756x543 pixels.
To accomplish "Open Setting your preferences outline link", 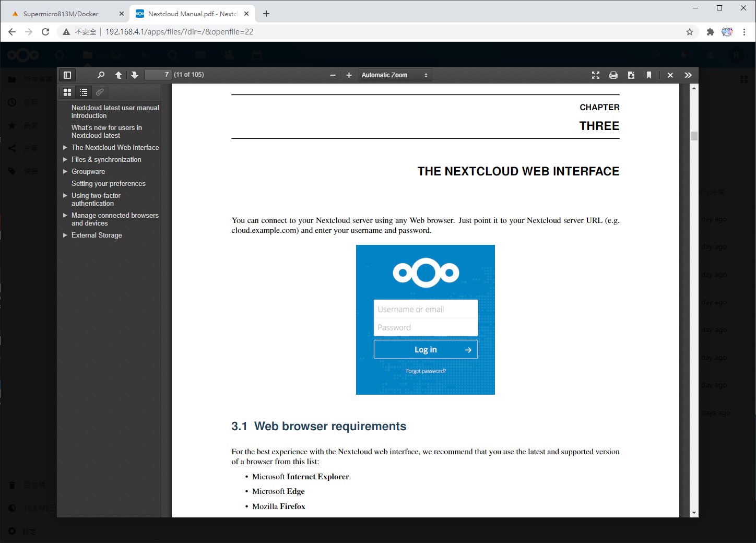I will click(x=109, y=184).
